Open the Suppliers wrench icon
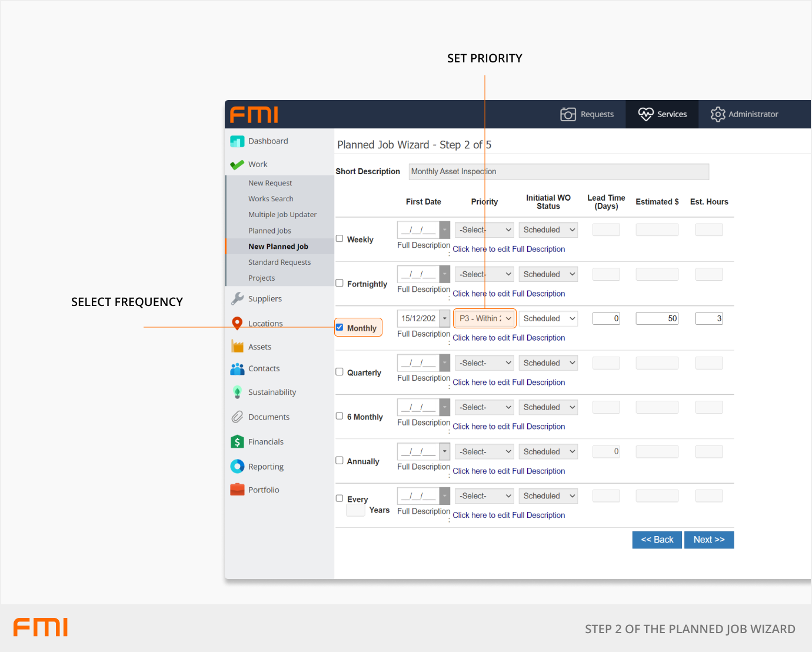The height and width of the screenshot is (652, 812). [237, 299]
